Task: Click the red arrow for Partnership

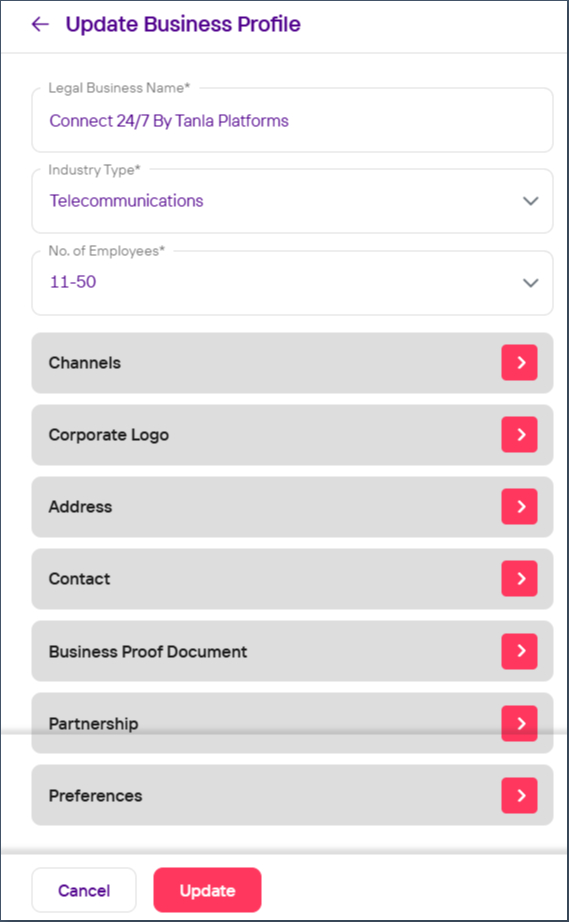Action: point(519,723)
